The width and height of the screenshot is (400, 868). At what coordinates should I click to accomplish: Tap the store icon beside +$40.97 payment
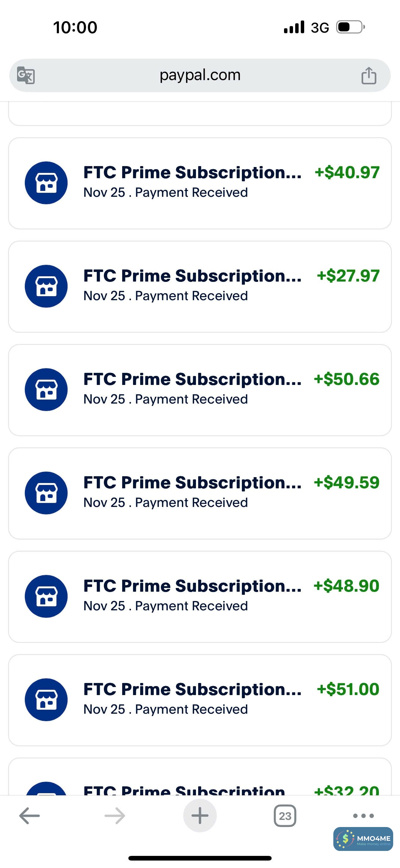(46, 183)
